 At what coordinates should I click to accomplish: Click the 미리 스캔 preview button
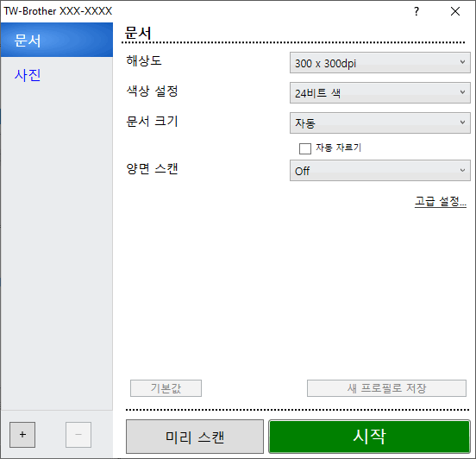tap(195, 437)
